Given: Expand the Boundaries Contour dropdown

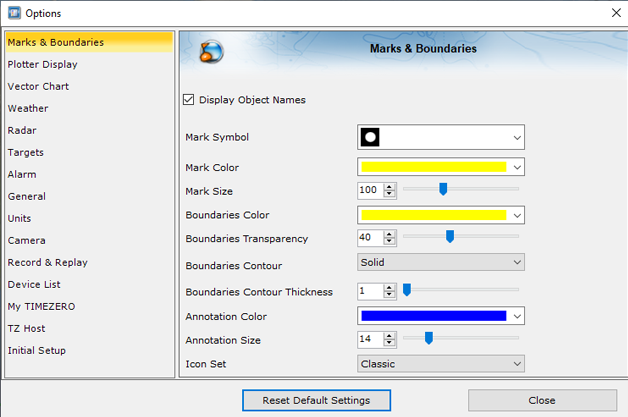Looking at the screenshot, I should (441, 263).
